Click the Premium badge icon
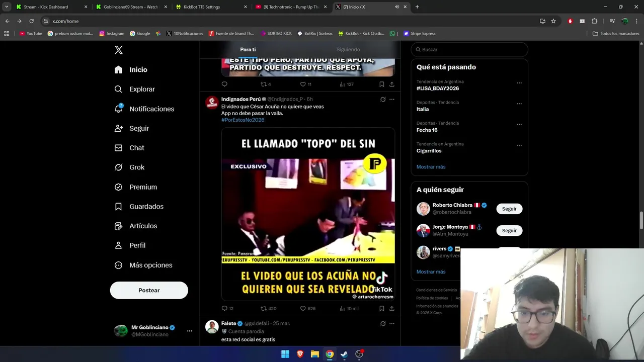644x362 pixels. tap(118, 187)
